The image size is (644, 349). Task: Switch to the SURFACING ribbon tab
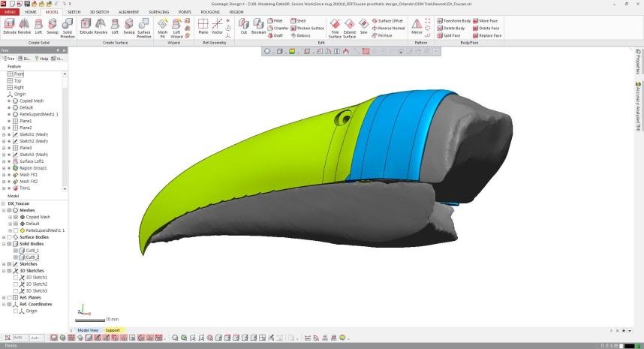pos(158,12)
